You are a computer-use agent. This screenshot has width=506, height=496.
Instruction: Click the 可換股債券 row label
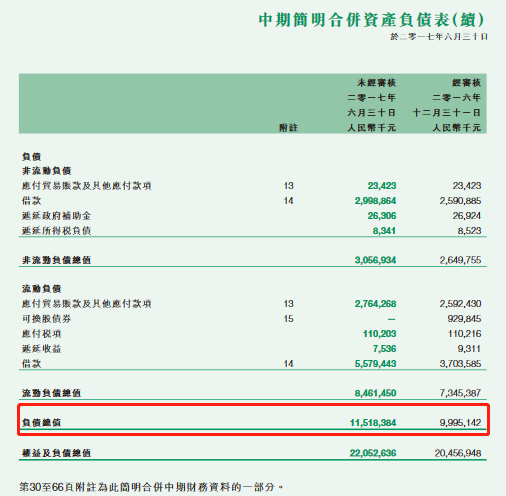pyautogui.click(x=47, y=319)
